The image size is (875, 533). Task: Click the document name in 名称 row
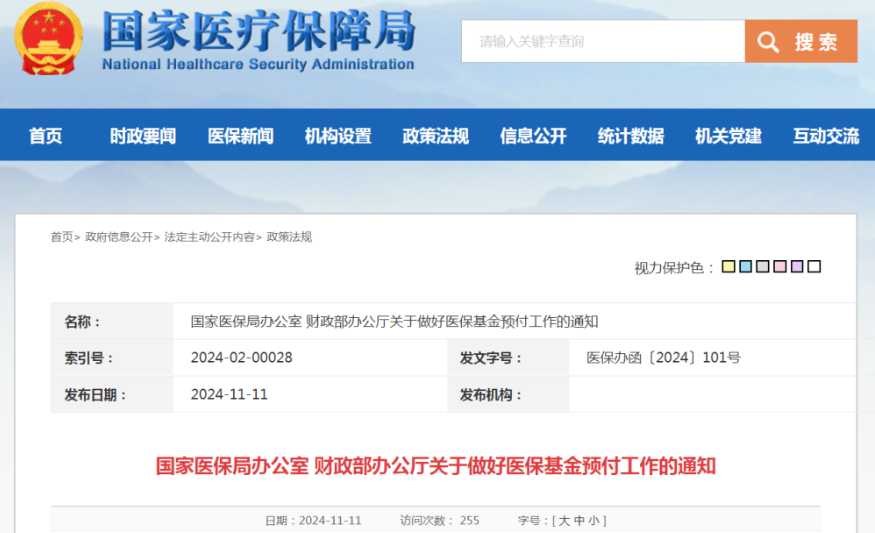(395, 321)
